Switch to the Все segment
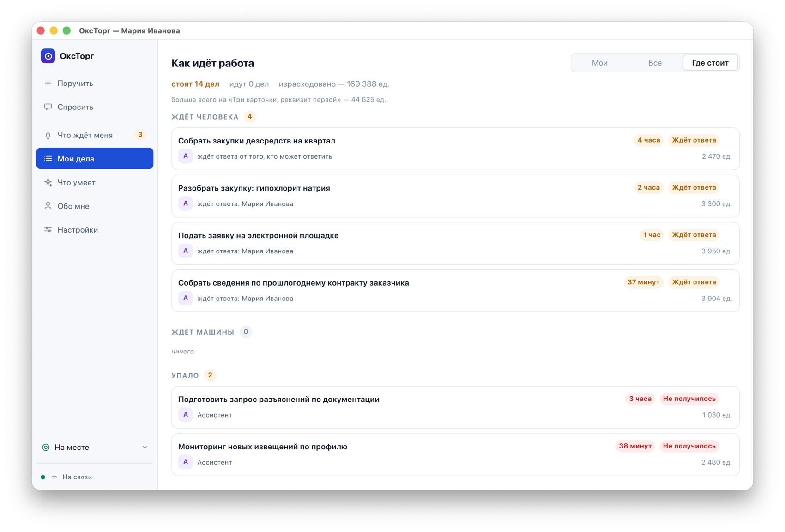This screenshot has width=785, height=532. [x=655, y=63]
